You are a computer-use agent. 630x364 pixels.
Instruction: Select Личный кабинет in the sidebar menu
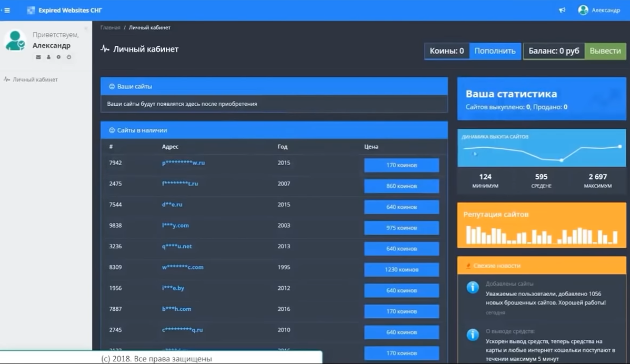click(x=35, y=79)
